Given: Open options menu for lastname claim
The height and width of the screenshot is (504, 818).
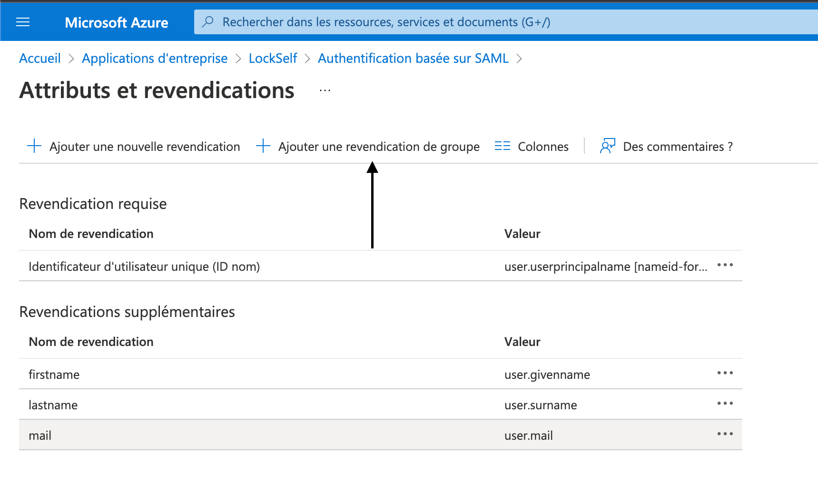Looking at the screenshot, I should (x=725, y=404).
